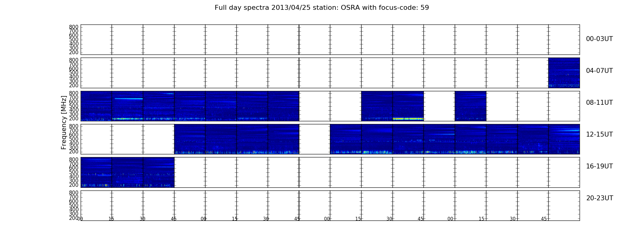The height and width of the screenshot is (245, 644).
Task: Click the "Frequency [MHz]" axis label
Action: (64, 123)
